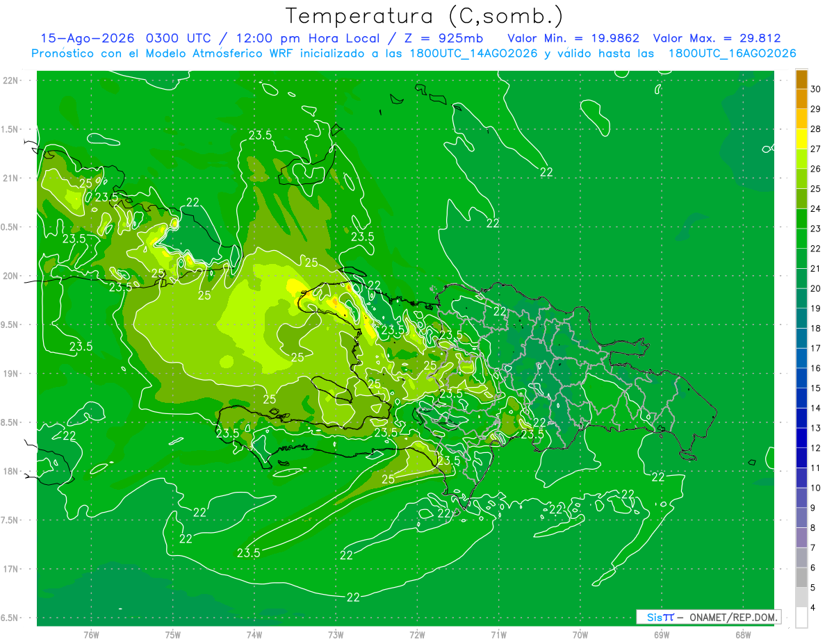Click color scale label "13"
Viewport: 834px width, 644px height.
pyautogui.click(x=817, y=429)
